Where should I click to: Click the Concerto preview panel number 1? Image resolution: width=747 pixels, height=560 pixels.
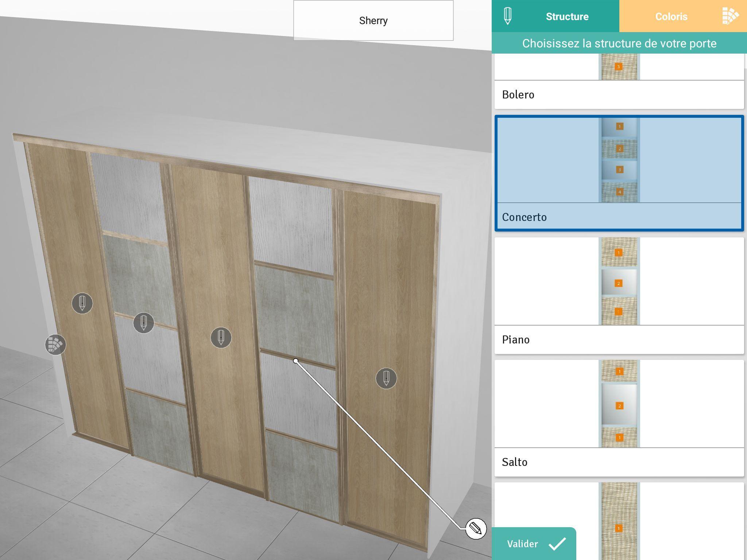(619, 127)
